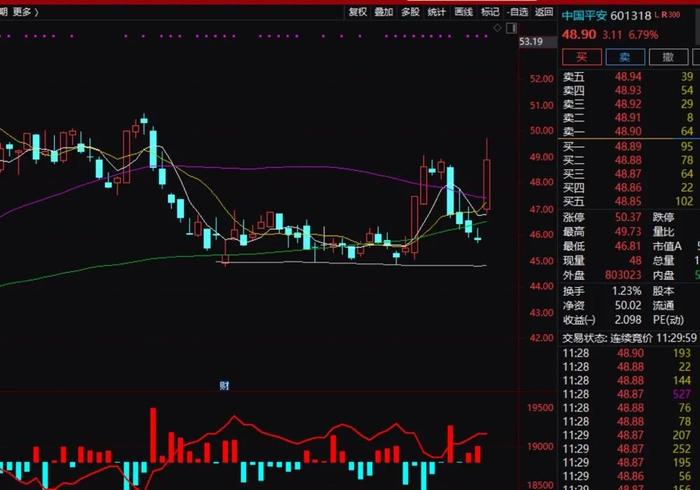Image resolution: width=700 pixels, height=490 pixels.
Task: Click the L margin trading badge
Action: 657,15
